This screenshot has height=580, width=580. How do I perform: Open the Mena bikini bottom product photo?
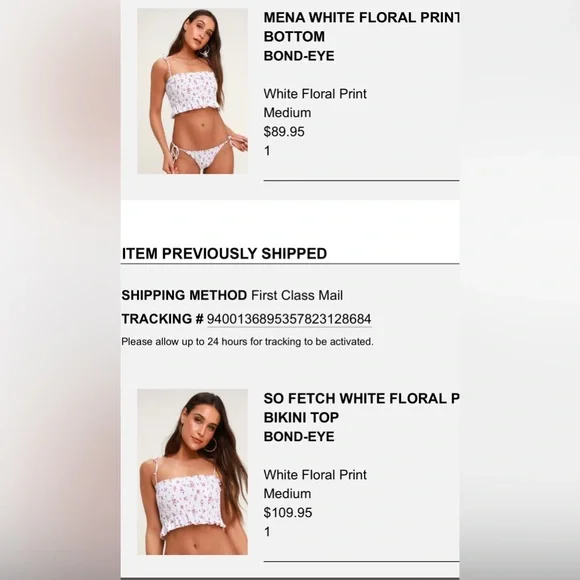pyautogui.click(x=192, y=91)
